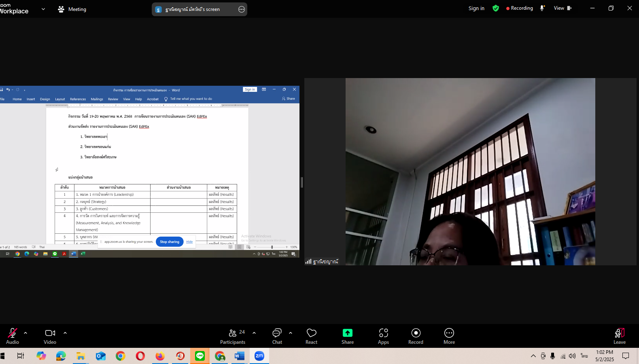Screen dimensions: 639x364
Task: Open the More options menu
Action: click(449, 336)
